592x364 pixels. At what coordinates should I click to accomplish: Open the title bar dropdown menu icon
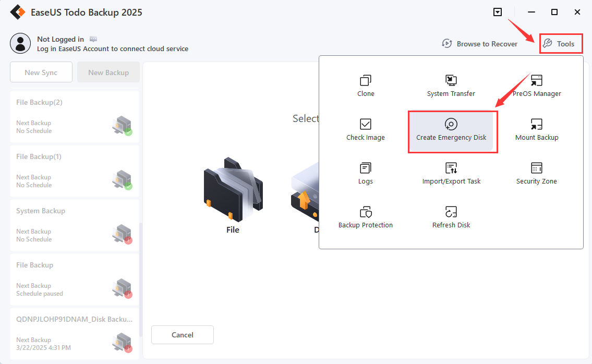pos(498,12)
